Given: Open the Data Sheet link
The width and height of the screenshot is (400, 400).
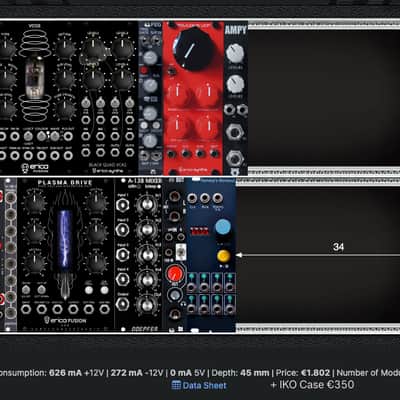Looking at the screenshot, I should click(204, 386).
